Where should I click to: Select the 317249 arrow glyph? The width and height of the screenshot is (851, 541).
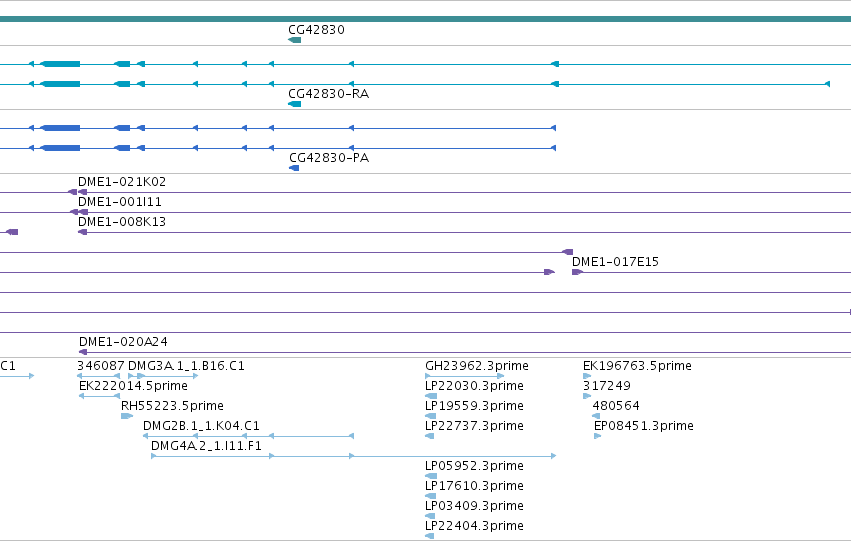(x=587, y=396)
